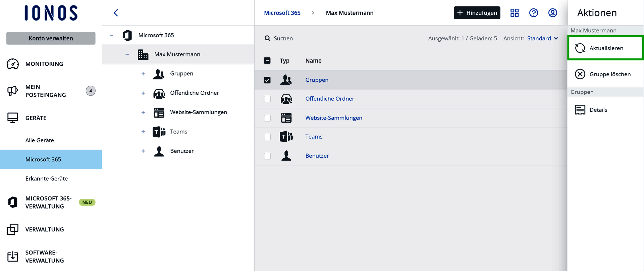This screenshot has width=644, height=271.
Task: Open the Teams link in table
Action: pyautogui.click(x=314, y=137)
